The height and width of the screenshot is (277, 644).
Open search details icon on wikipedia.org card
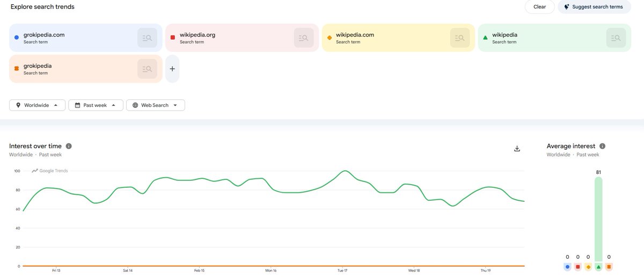[304, 38]
